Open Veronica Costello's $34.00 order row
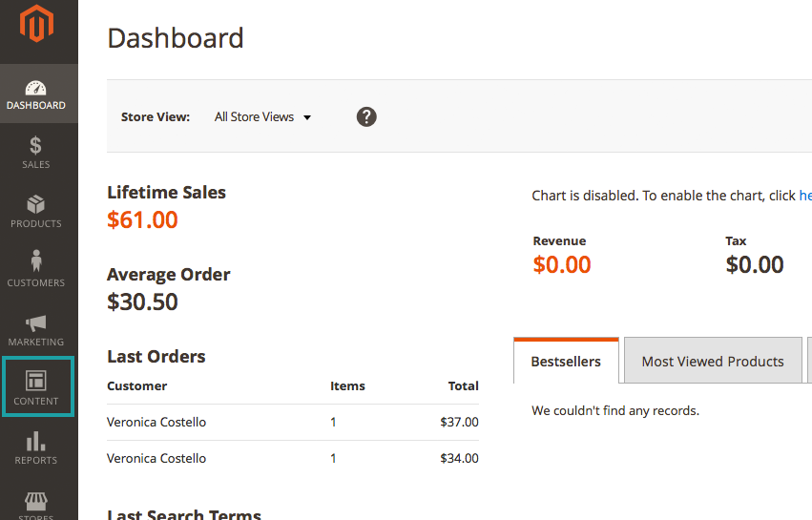812x520 pixels. coord(156,458)
